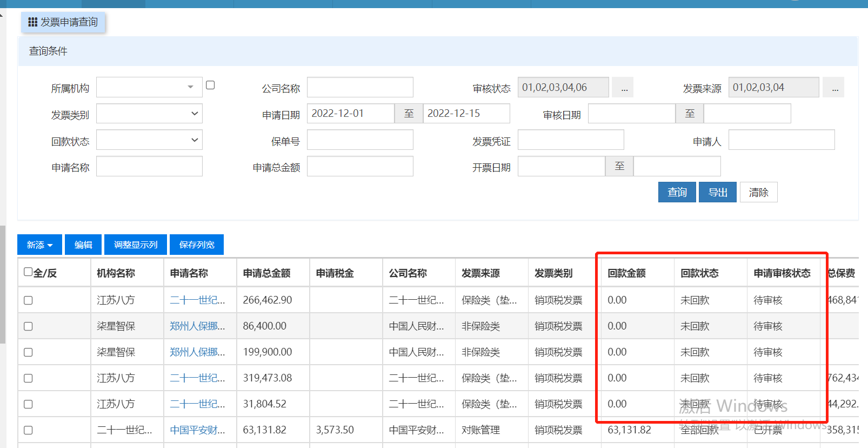Click 调整显示列 to adjust columns
The height and width of the screenshot is (448, 868).
pos(136,245)
